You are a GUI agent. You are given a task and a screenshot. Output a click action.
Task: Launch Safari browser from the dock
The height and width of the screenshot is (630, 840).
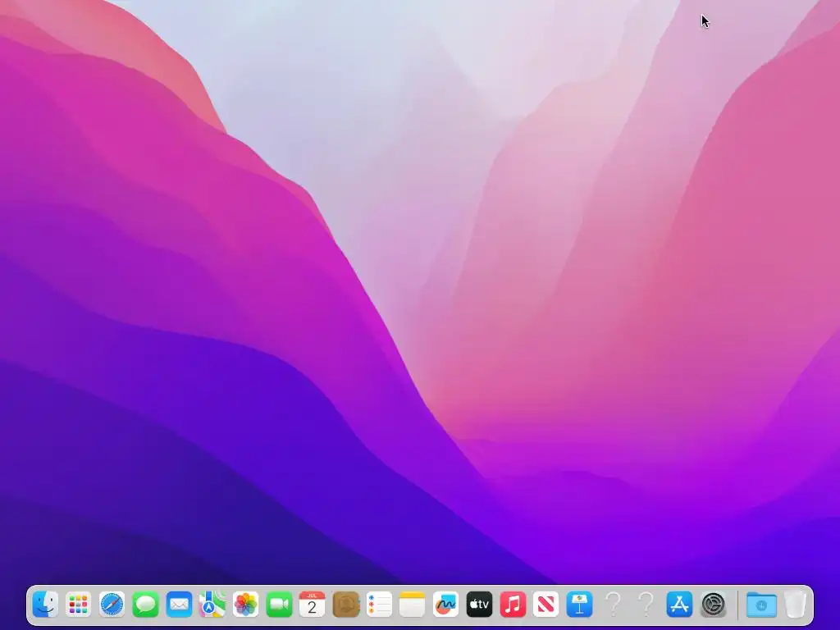pos(112,605)
